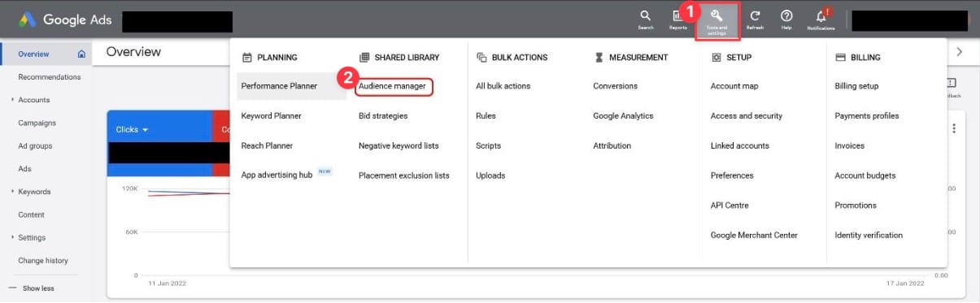Open Scripts under Bulk Actions
Image resolution: width=980 pixels, height=303 pixels.
pyautogui.click(x=488, y=146)
